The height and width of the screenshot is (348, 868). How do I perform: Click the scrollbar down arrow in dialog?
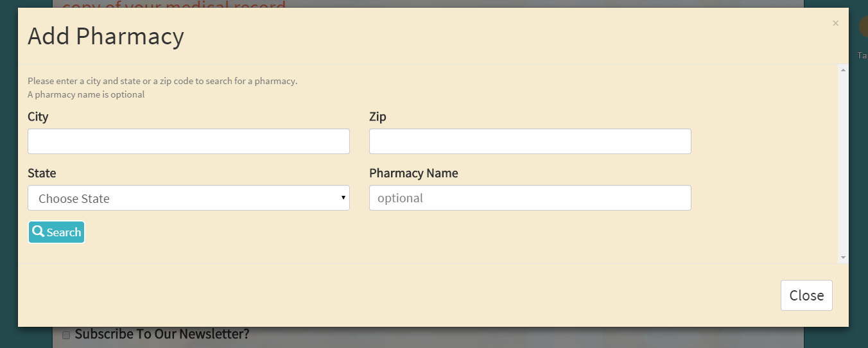[x=843, y=257]
